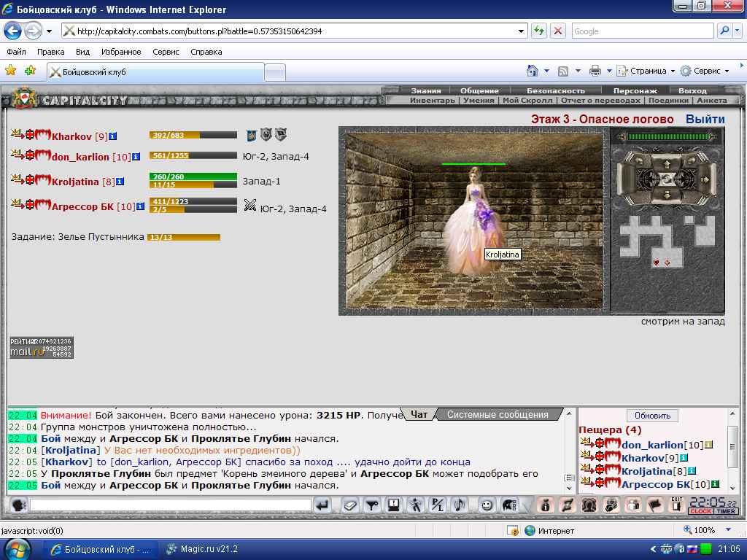The width and height of the screenshot is (747, 560).
Task: Click the talking head icon left of chat input
Action: click(x=18, y=505)
